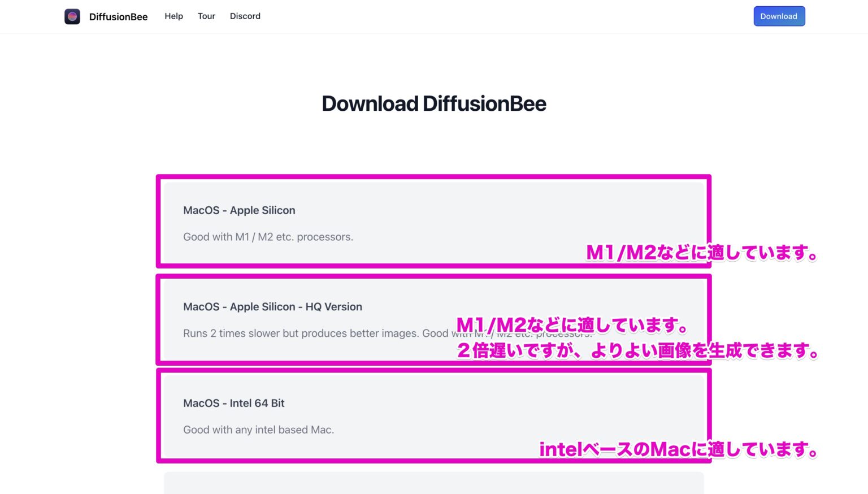The image size is (868, 494).
Task: Open Help next to the DiffusionBee logo
Action: (173, 16)
